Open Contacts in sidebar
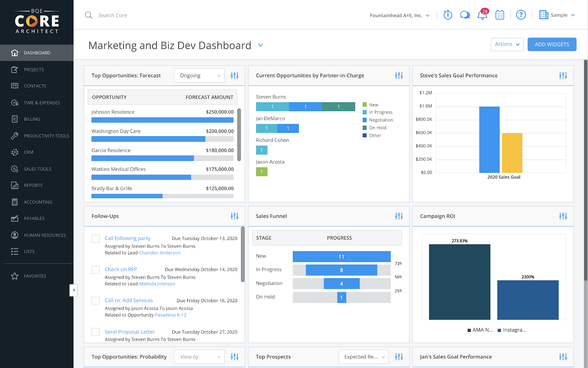The height and width of the screenshot is (368, 588). pyautogui.click(x=37, y=86)
